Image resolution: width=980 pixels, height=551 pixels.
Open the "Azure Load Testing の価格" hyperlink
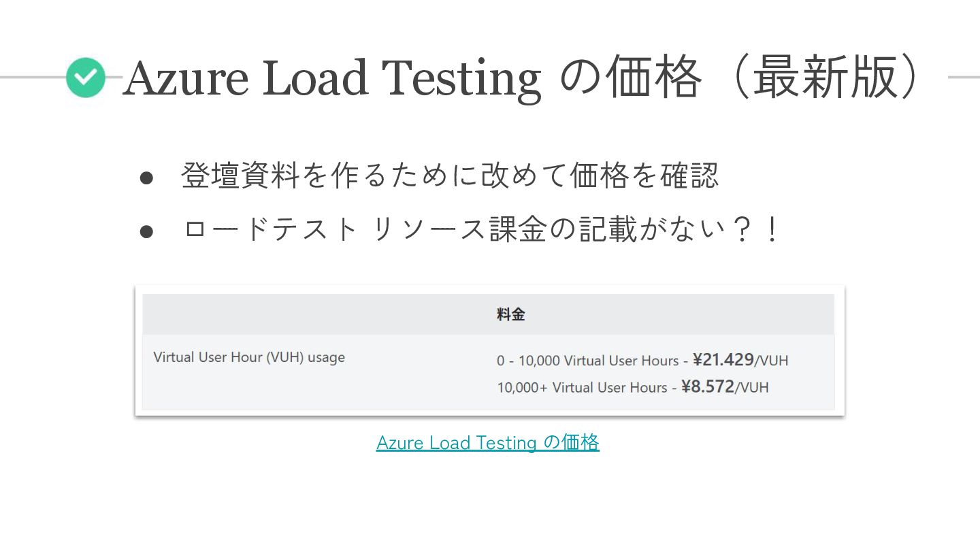[487, 443]
